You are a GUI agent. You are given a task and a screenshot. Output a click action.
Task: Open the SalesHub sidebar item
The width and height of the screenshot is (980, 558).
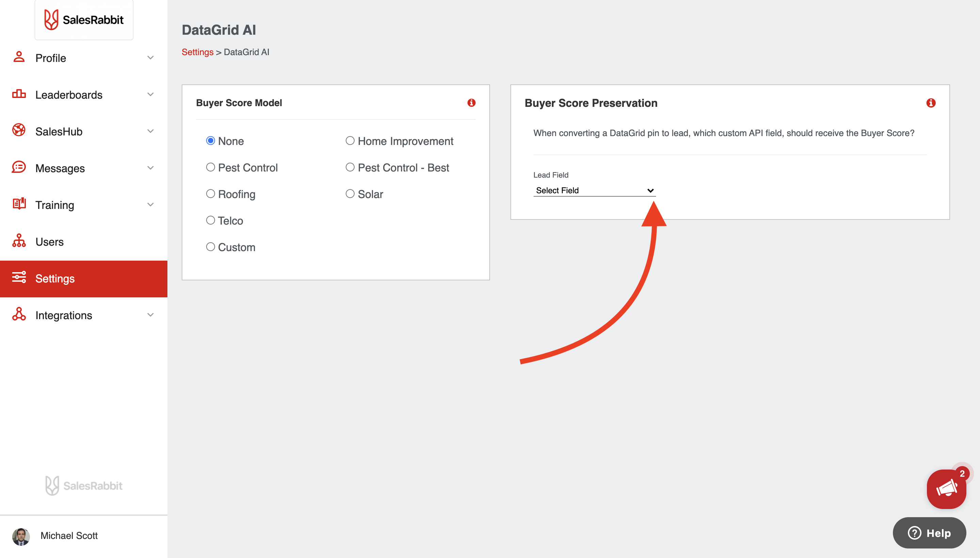click(x=84, y=131)
